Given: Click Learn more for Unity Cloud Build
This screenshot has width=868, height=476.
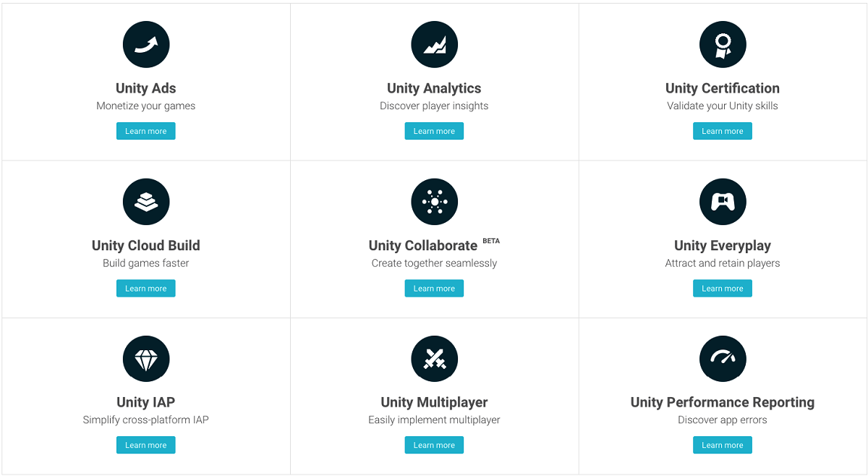Looking at the screenshot, I should click(146, 288).
